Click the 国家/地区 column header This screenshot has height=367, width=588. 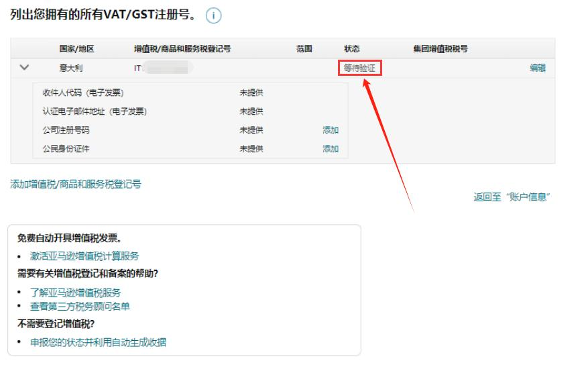[x=76, y=49]
